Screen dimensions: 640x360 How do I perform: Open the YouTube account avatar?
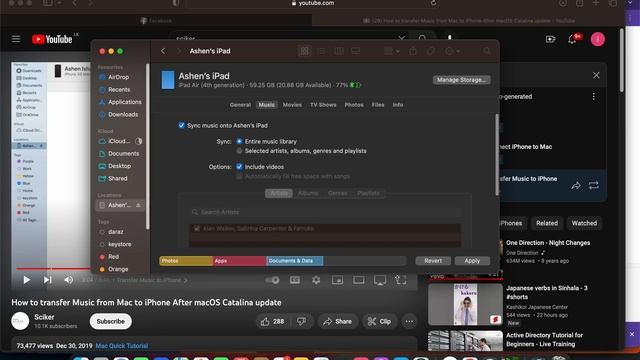click(x=598, y=39)
